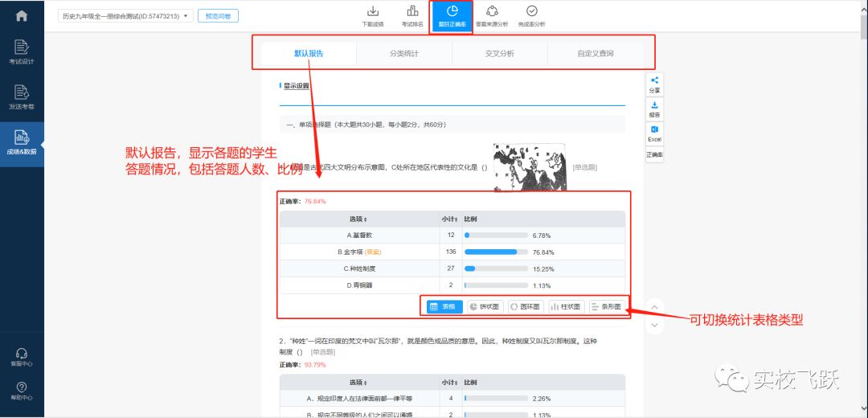Click the 15.25% progress bar for C.种姓制度

pos(496,268)
